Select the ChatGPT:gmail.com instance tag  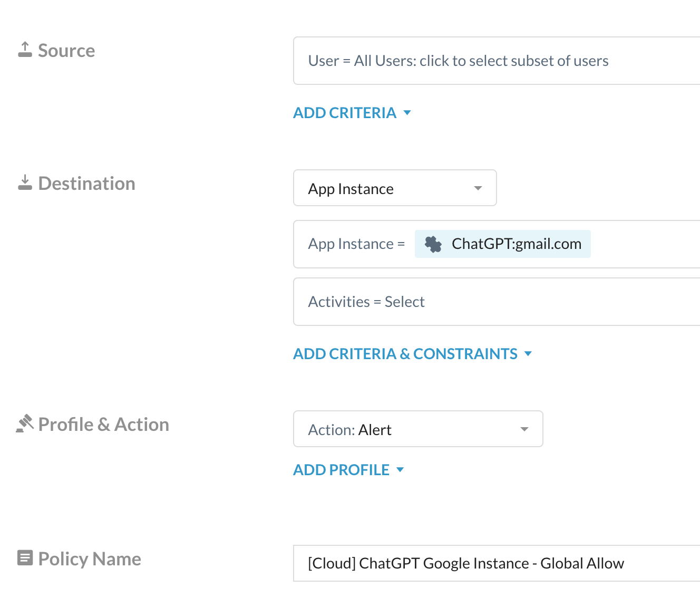(x=502, y=244)
